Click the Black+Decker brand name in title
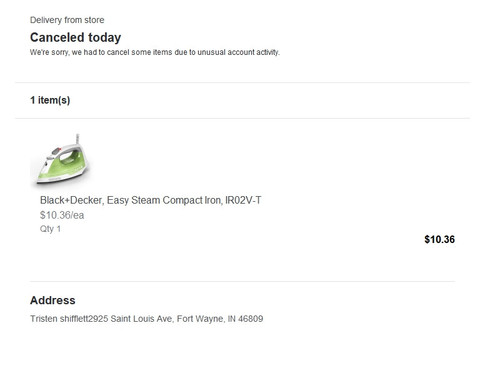500x366 pixels. [71, 200]
